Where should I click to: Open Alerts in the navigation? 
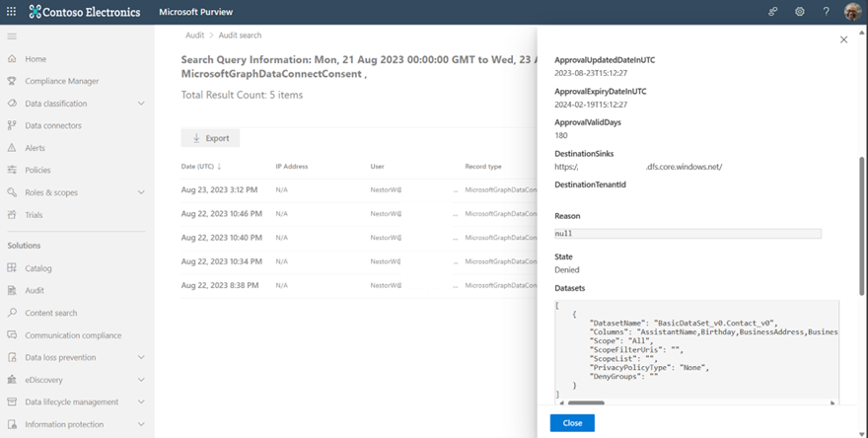pos(35,148)
